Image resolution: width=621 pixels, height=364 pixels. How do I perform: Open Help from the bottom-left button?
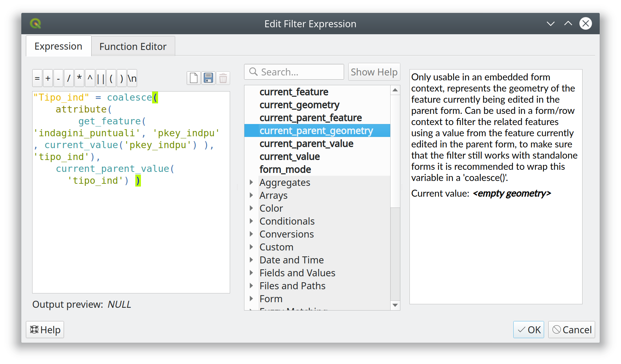45,330
